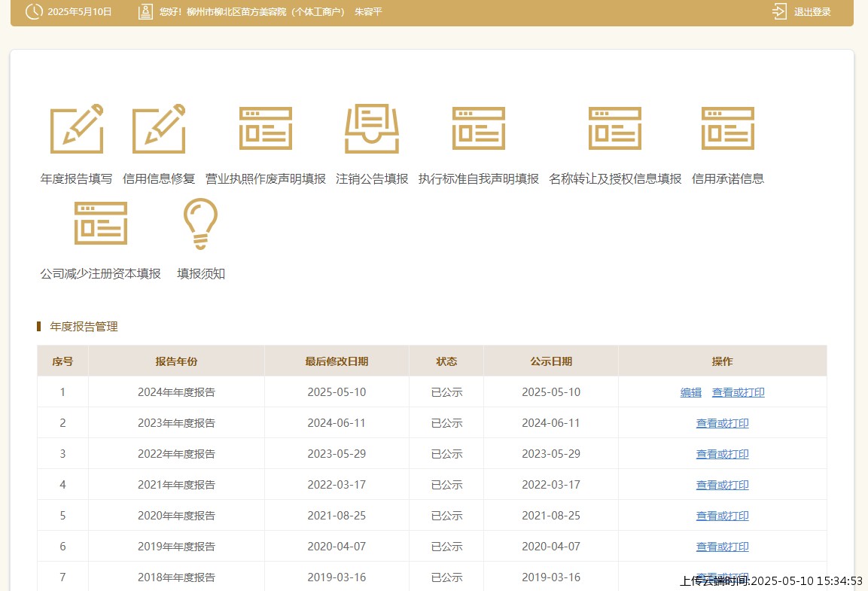Select the 2024年年度报告 cell
Screen dimensions: 868x591
click(177, 392)
